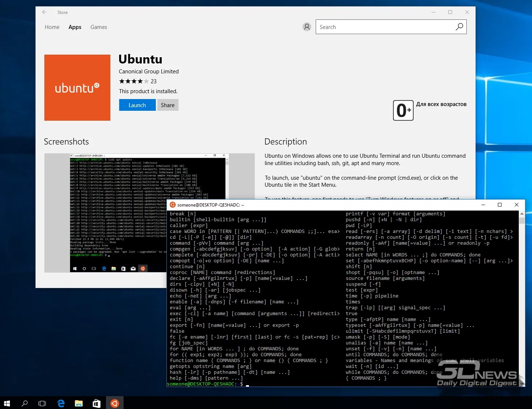The height and width of the screenshot is (409, 532).
Task: Click the terminal scrollbar down arrow
Action: pyautogui.click(x=522, y=383)
